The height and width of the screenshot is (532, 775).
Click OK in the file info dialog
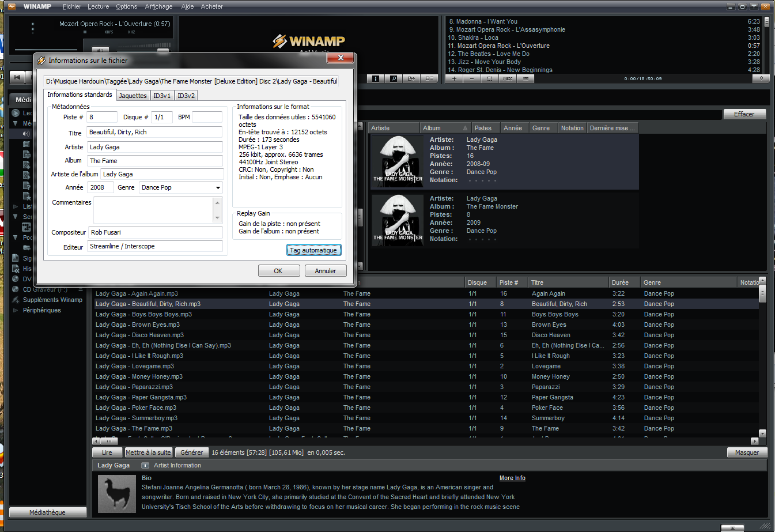[x=278, y=271]
